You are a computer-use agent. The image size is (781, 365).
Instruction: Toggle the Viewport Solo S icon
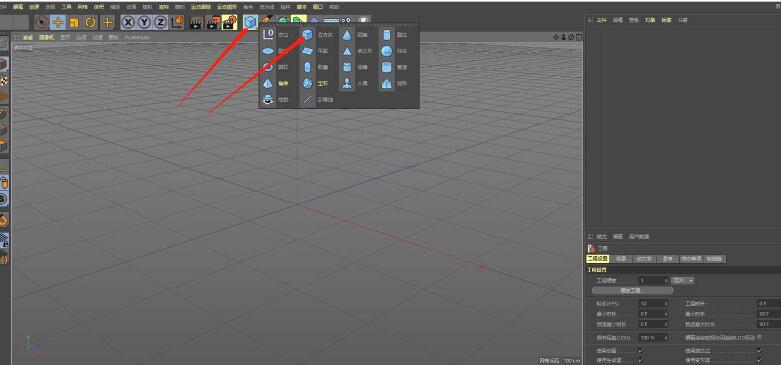[x=4, y=200]
